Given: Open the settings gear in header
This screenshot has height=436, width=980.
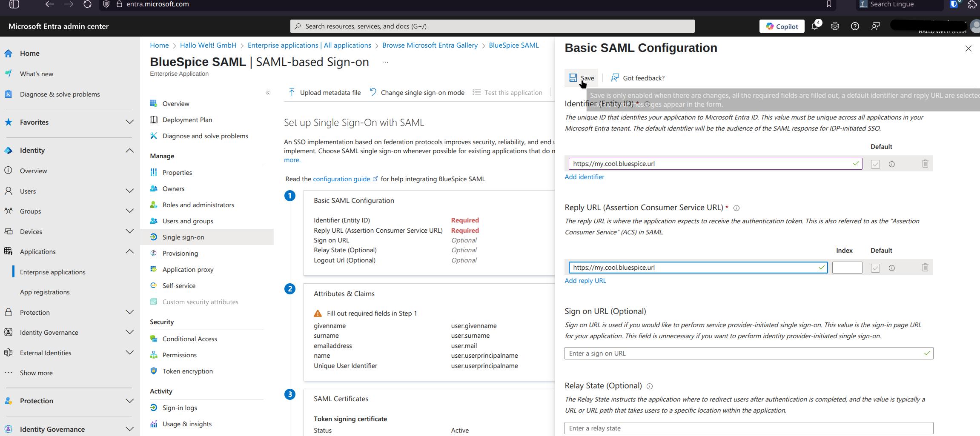Looking at the screenshot, I should point(835,26).
